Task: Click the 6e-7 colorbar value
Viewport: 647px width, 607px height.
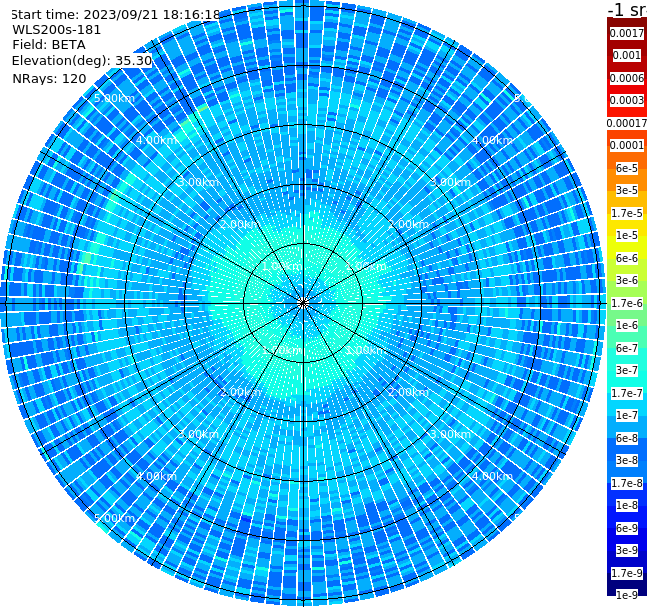Action: coord(627,348)
